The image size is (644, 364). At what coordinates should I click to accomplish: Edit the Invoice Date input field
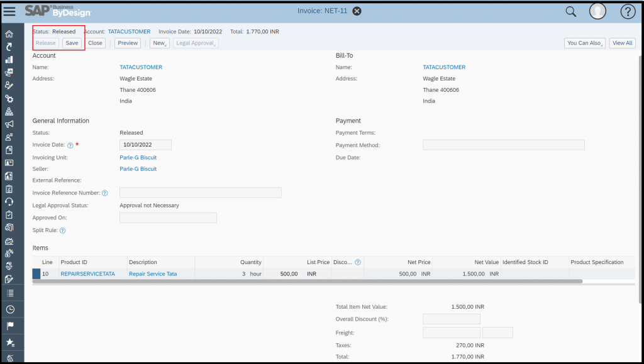click(145, 145)
